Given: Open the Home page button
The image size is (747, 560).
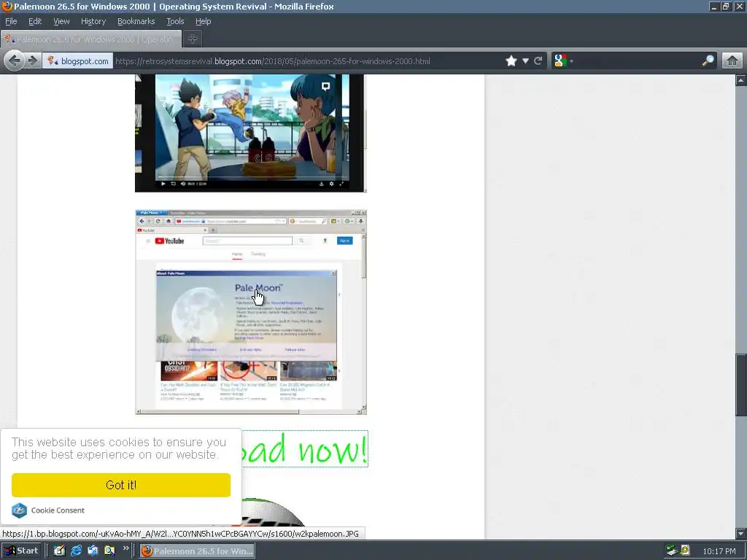Looking at the screenshot, I should [732, 61].
